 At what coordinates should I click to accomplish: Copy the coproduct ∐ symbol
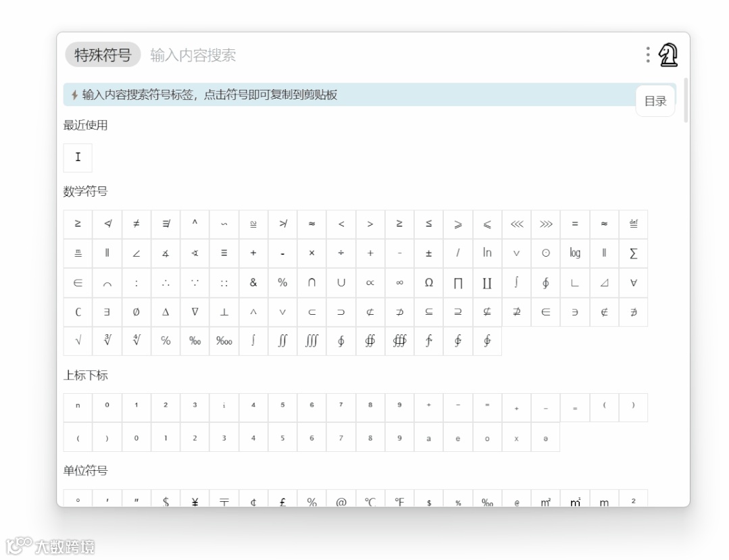pos(487,282)
